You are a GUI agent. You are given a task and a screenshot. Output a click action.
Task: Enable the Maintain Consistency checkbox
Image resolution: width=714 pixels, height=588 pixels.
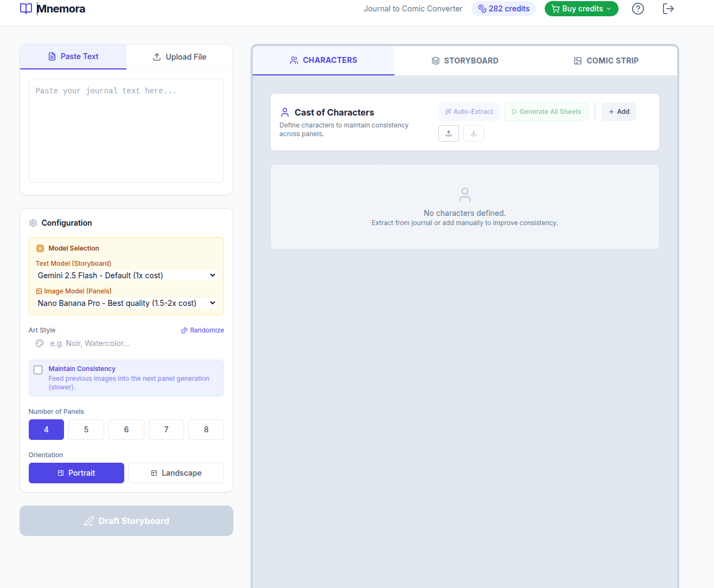pos(38,370)
